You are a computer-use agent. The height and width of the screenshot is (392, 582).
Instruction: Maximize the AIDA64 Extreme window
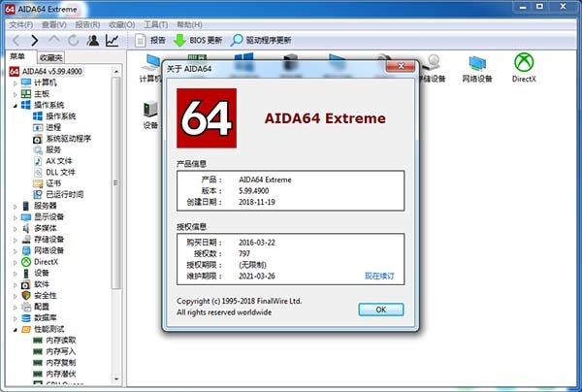540,7
